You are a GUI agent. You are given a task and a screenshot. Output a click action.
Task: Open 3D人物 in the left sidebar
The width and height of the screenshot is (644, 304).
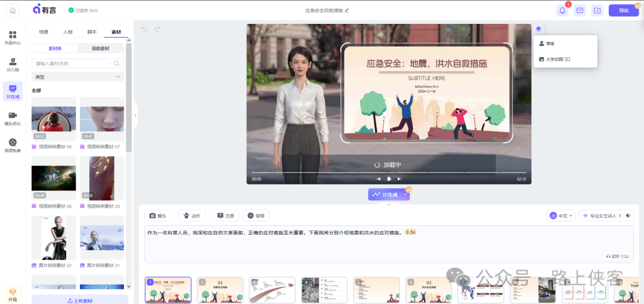(x=13, y=65)
